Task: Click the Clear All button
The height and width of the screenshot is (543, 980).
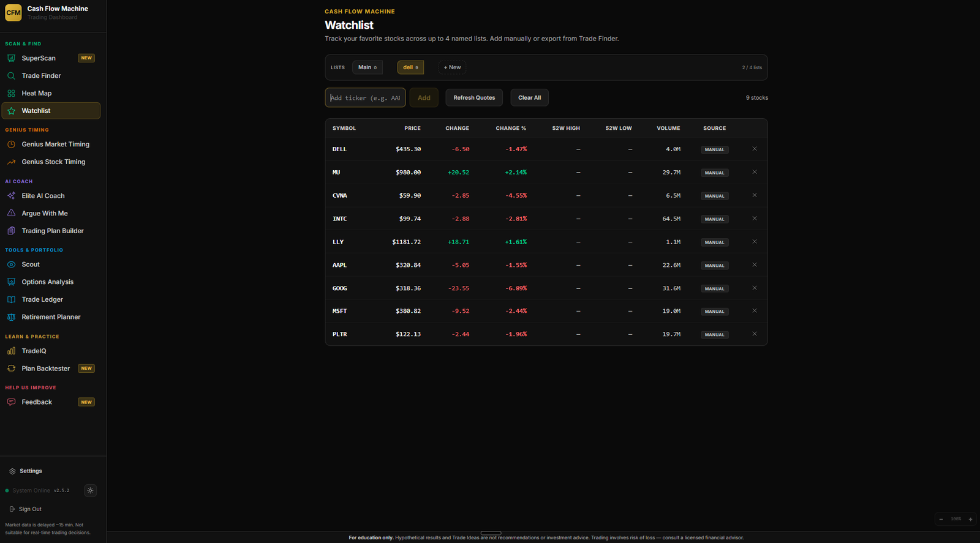Action: pyautogui.click(x=530, y=98)
